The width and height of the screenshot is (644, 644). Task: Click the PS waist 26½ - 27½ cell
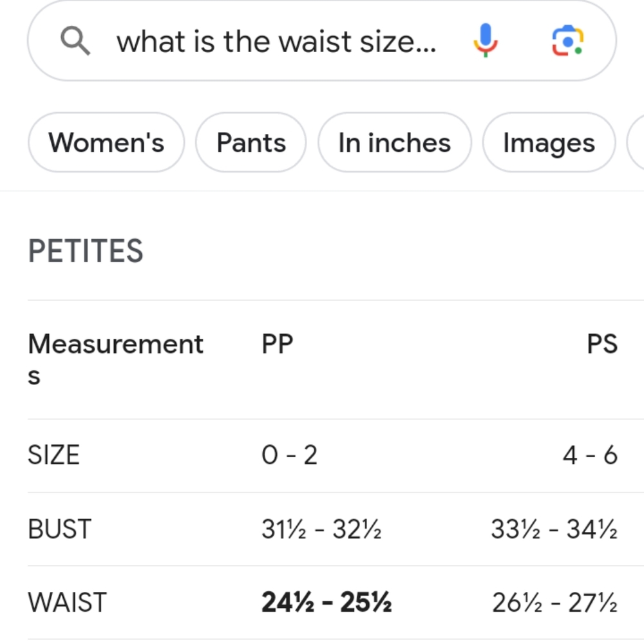pyautogui.click(x=555, y=603)
